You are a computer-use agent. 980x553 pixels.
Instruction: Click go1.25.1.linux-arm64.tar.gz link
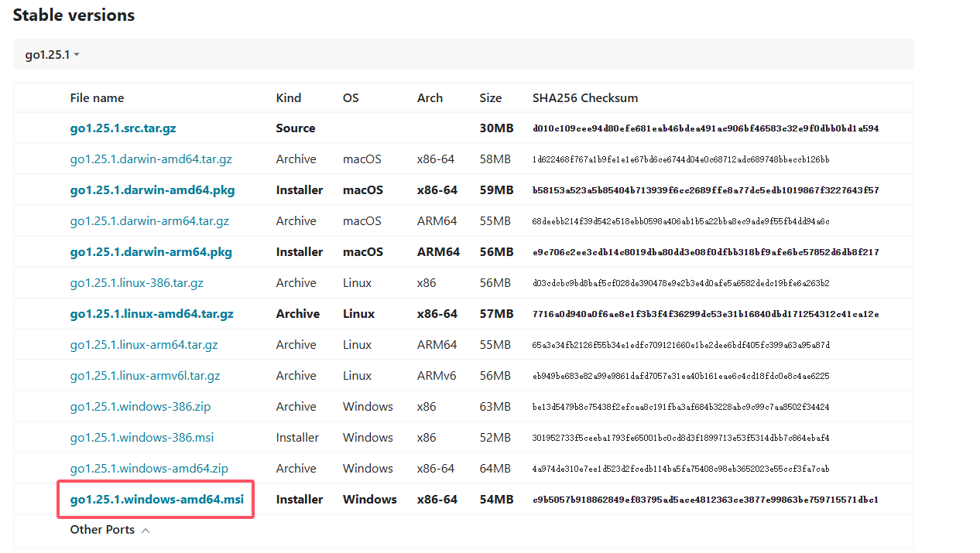[143, 345]
